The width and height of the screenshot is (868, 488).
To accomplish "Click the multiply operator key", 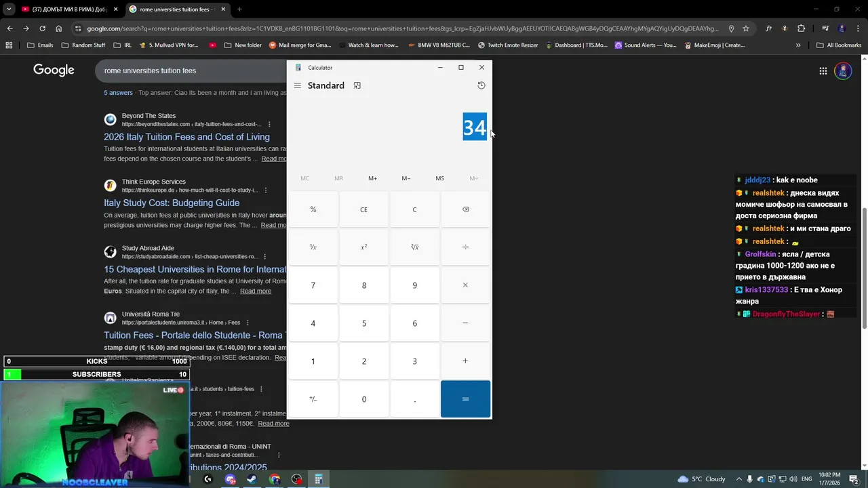I will (x=465, y=285).
